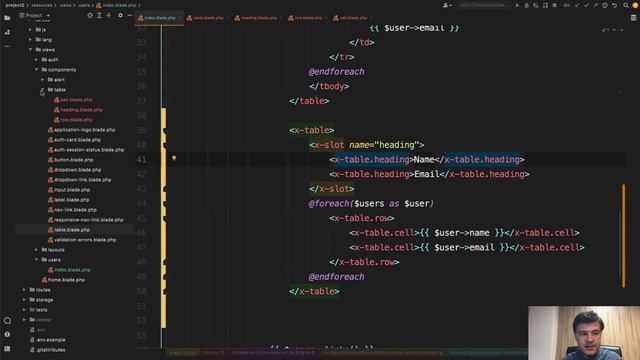This screenshot has width=640, height=360.
Task: Expand the routes folder
Action: 24,290
